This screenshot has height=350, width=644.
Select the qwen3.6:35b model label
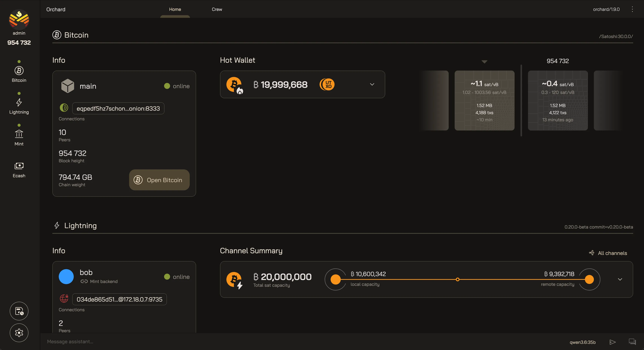pyautogui.click(x=582, y=342)
